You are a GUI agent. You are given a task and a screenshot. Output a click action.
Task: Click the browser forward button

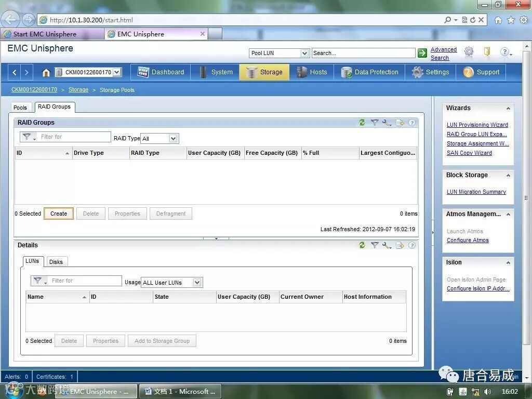[x=29, y=20]
